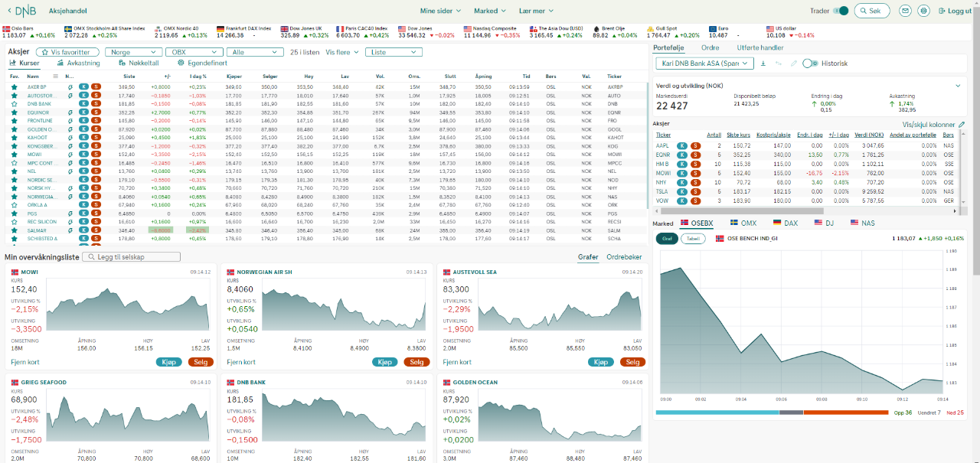Open the Ordre tab

coord(710,47)
